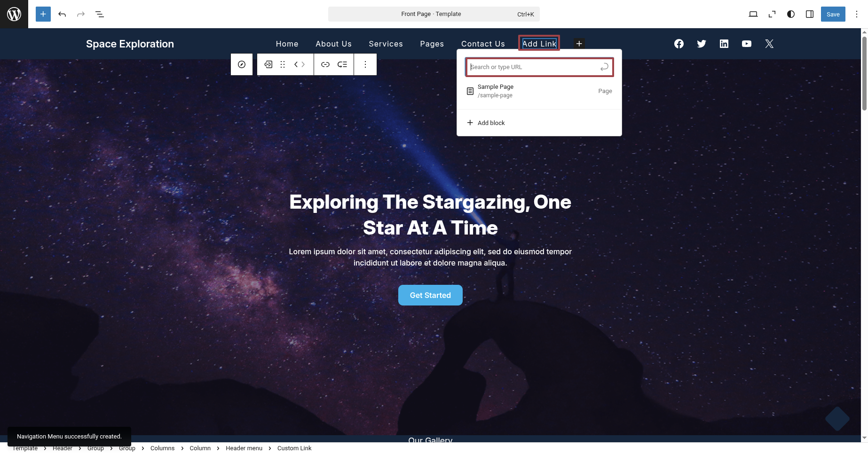Open the editor Options menu
This screenshot has height=454, width=868.
click(x=856, y=14)
